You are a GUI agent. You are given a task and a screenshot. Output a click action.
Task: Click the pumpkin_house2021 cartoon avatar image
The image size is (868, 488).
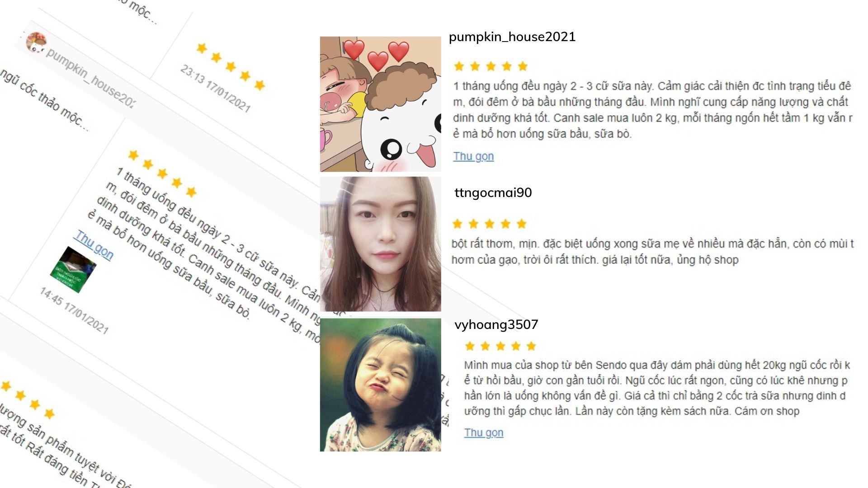click(x=380, y=104)
